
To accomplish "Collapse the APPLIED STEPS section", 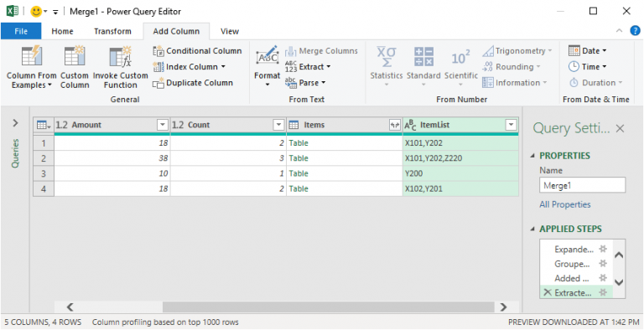I will [x=532, y=229].
